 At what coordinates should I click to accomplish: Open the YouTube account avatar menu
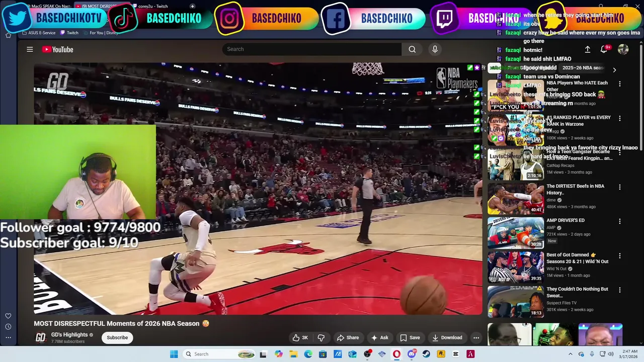click(623, 49)
